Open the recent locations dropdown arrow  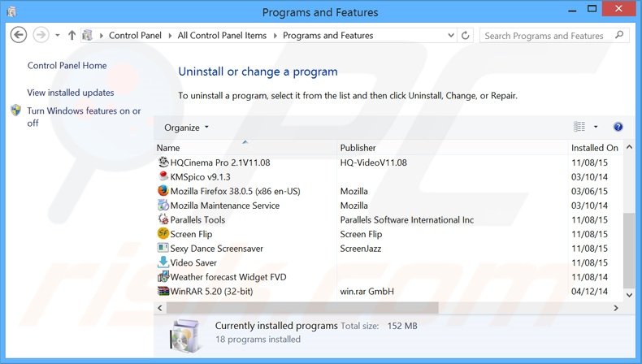pos(58,36)
